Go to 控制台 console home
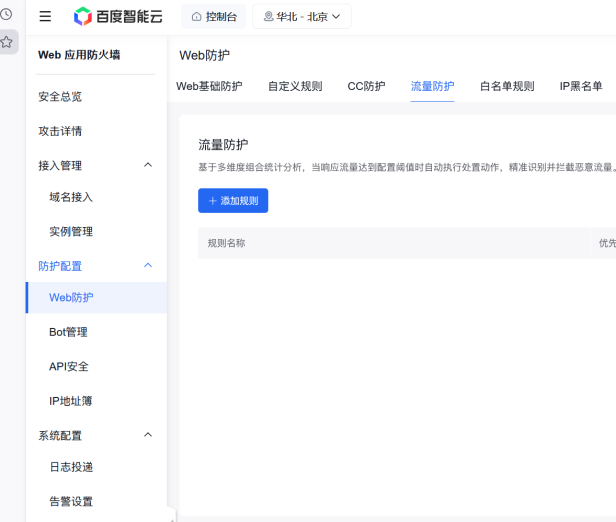 click(x=214, y=16)
